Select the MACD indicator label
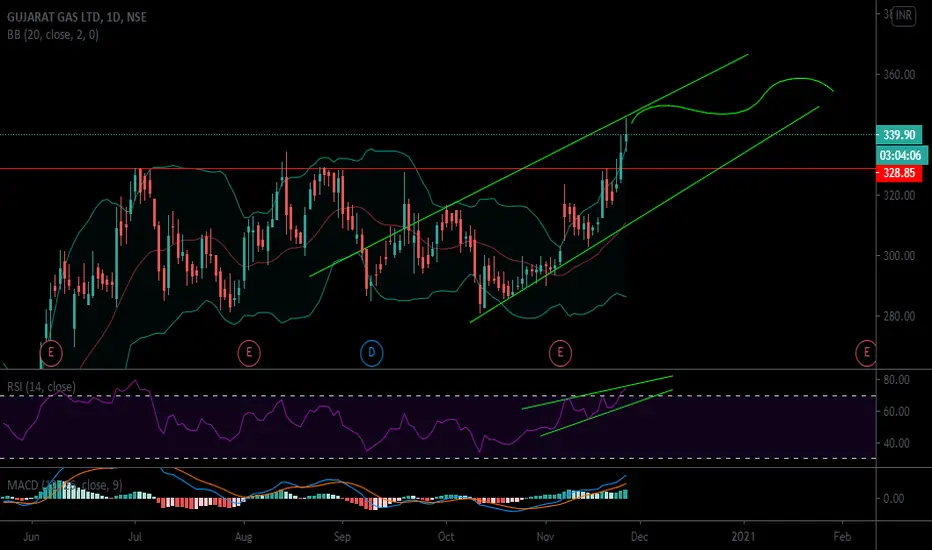This screenshot has height=550, width=932. [x=65, y=485]
